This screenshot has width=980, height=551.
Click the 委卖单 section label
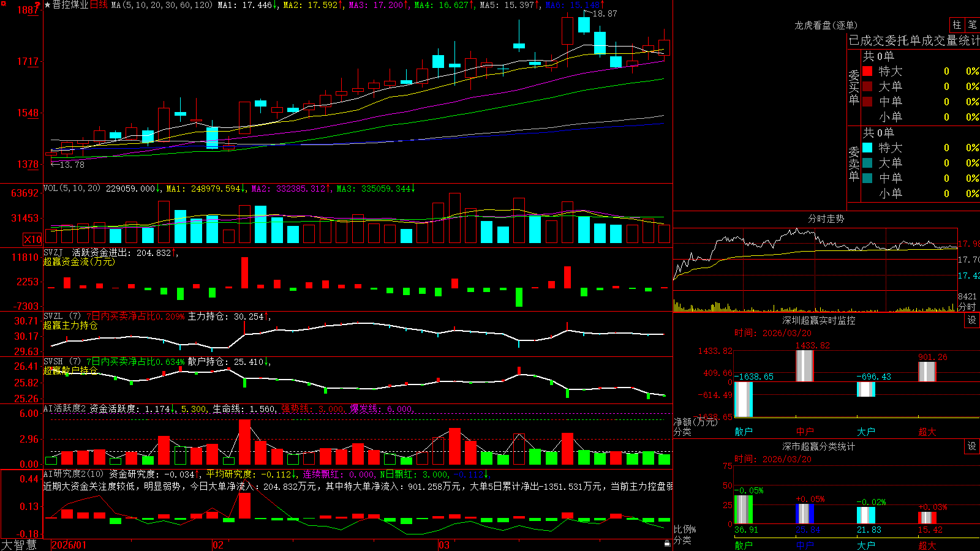(854, 164)
